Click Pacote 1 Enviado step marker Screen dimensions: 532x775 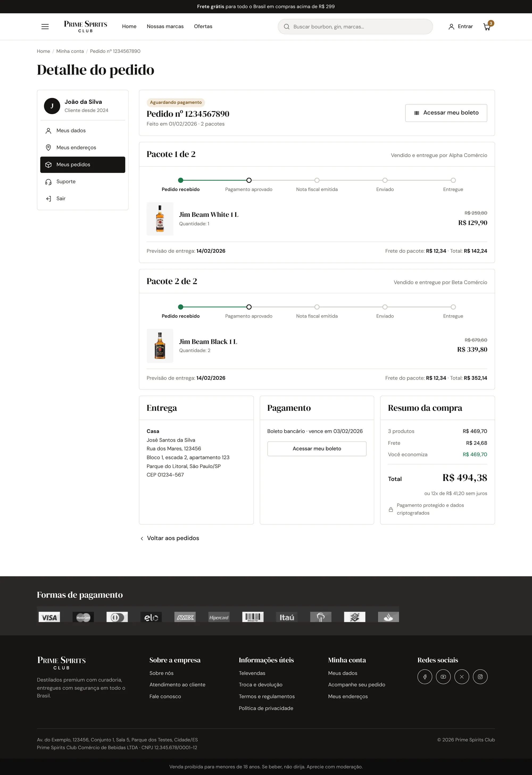(385, 180)
